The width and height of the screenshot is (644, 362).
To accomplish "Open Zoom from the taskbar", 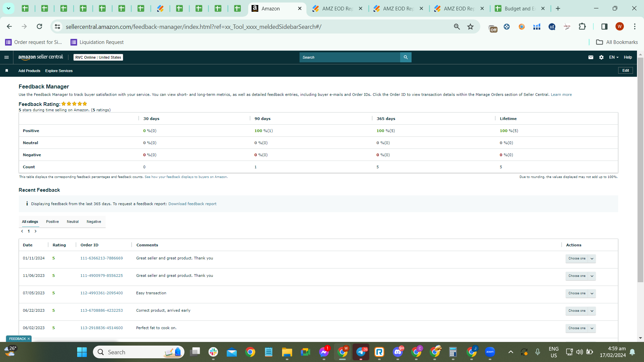I will (x=490, y=352).
